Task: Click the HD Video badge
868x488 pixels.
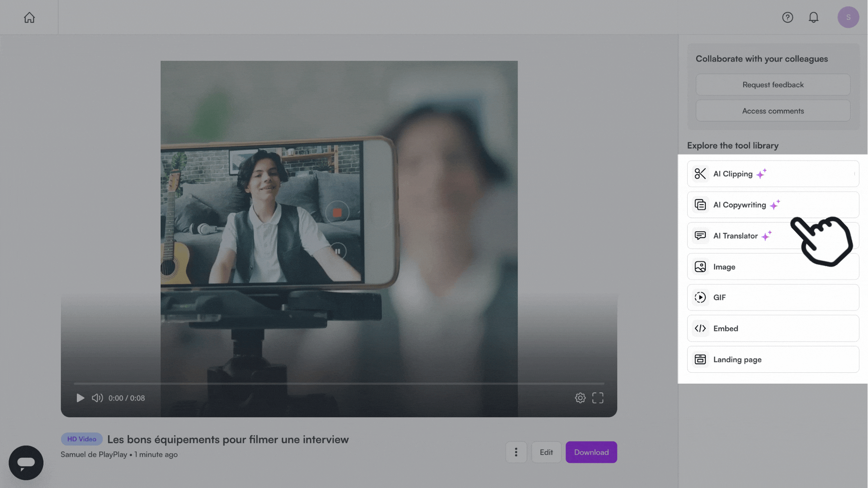Action: tap(82, 439)
